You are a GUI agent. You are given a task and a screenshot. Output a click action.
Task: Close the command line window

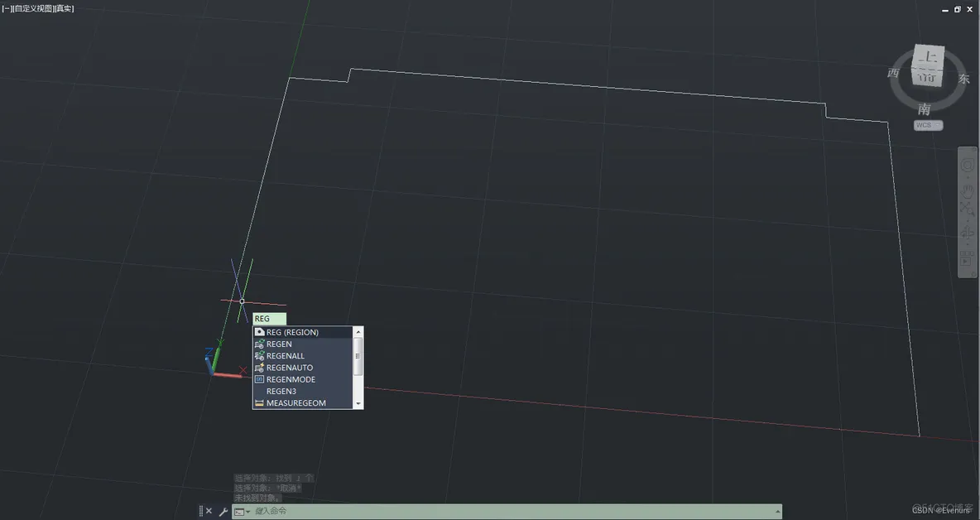coord(209,511)
